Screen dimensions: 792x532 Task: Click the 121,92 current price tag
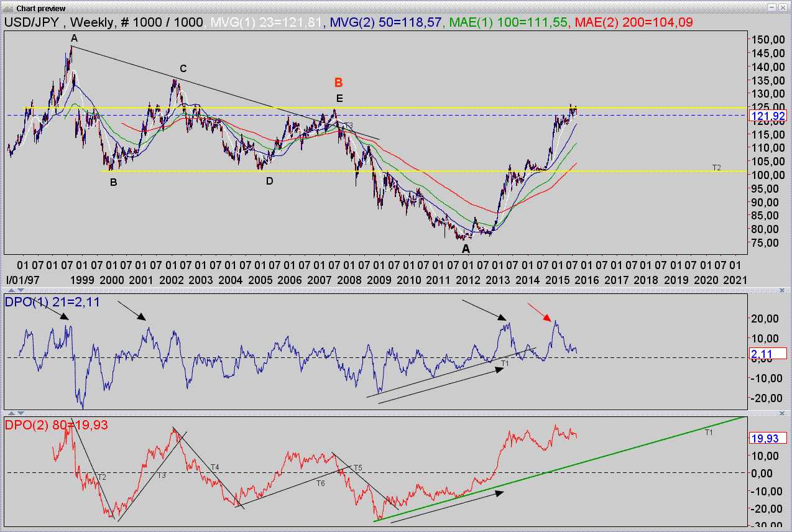click(769, 116)
